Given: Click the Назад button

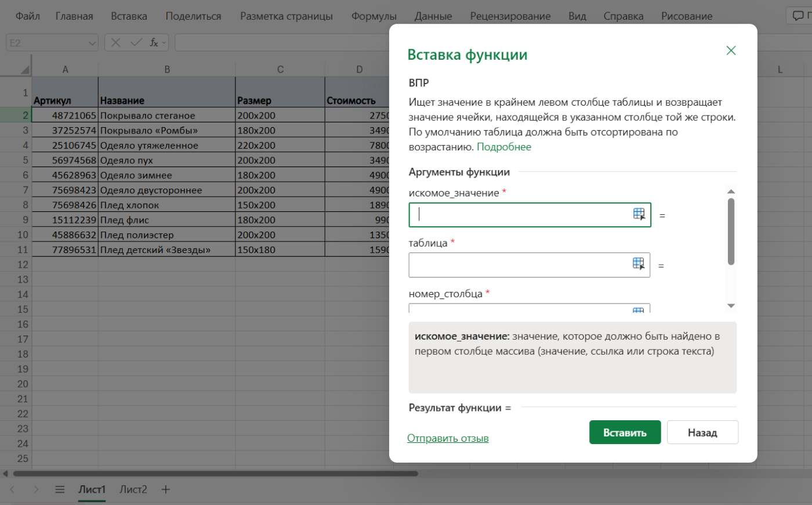Looking at the screenshot, I should (702, 432).
